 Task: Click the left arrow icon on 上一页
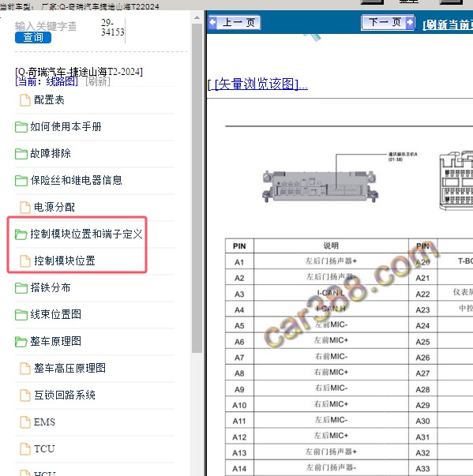click(x=213, y=22)
